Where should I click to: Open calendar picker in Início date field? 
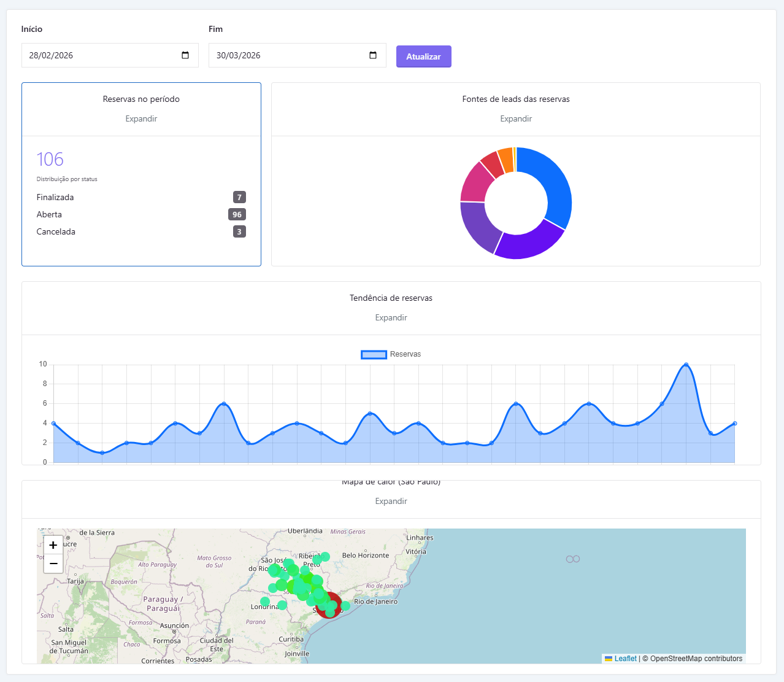coord(185,55)
